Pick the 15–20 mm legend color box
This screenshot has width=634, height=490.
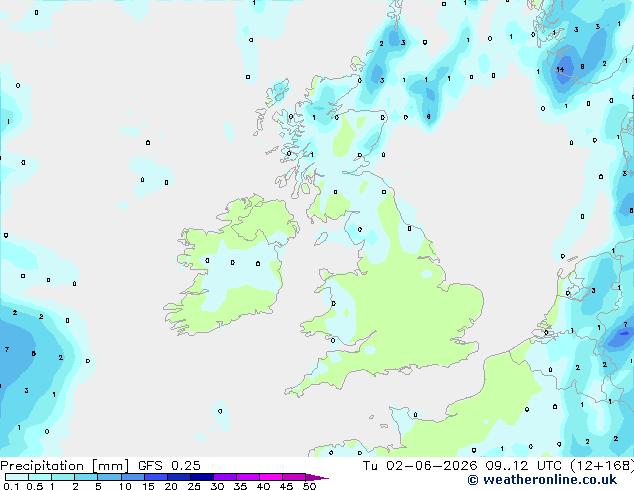[x=156, y=477]
